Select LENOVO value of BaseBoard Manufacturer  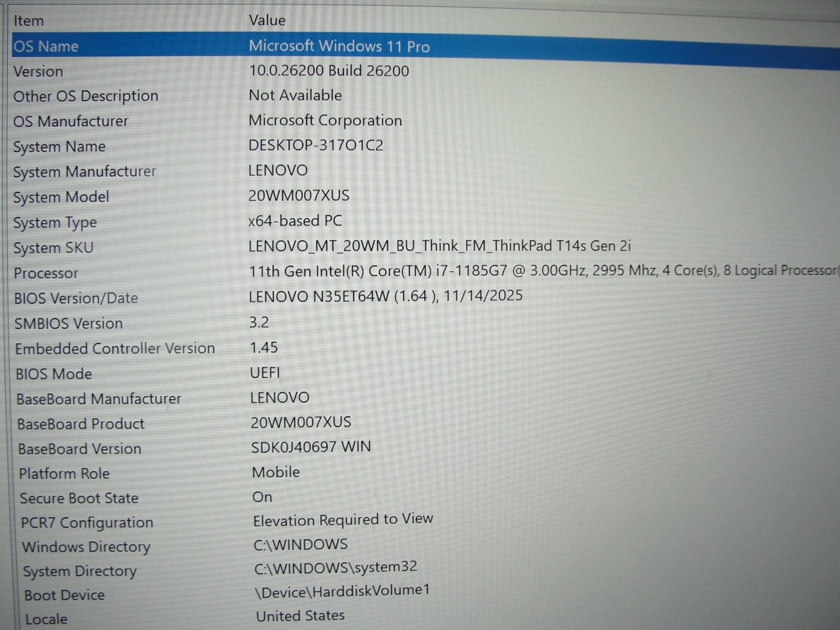point(279,397)
